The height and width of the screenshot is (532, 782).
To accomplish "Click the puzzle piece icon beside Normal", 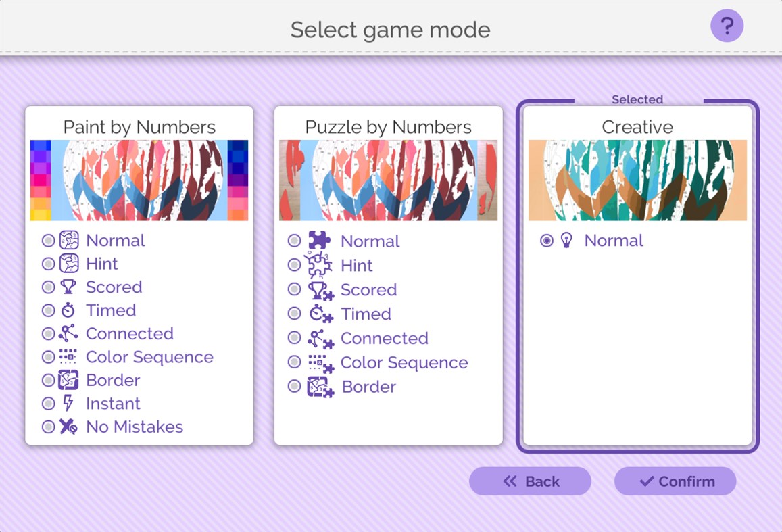I will 320,240.
